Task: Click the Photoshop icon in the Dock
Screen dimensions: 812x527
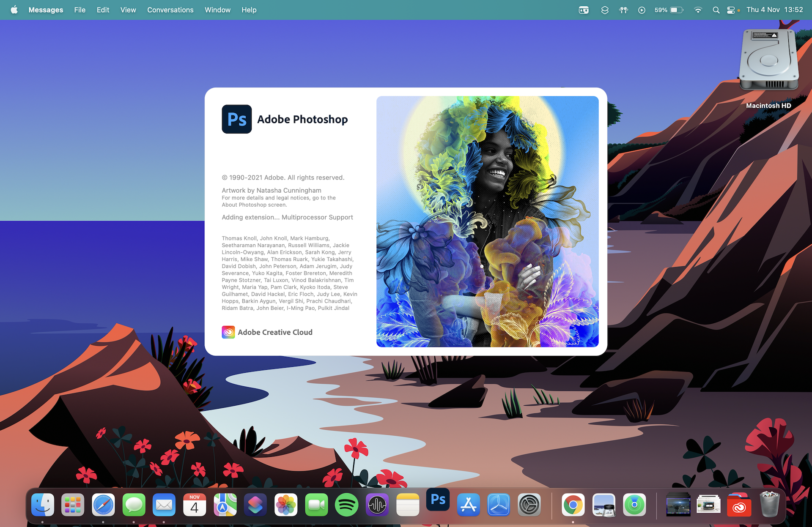Action: [x=438, y=499]
